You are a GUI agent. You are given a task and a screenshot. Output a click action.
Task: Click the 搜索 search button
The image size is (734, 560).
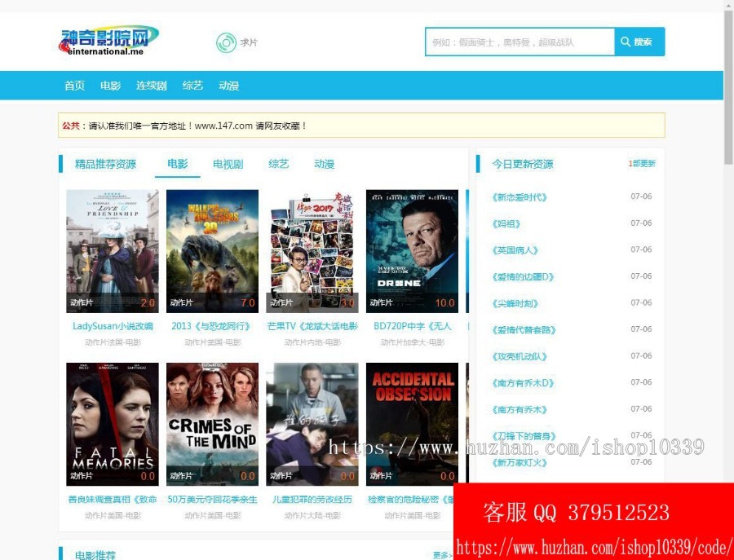[x=639, y=42]
